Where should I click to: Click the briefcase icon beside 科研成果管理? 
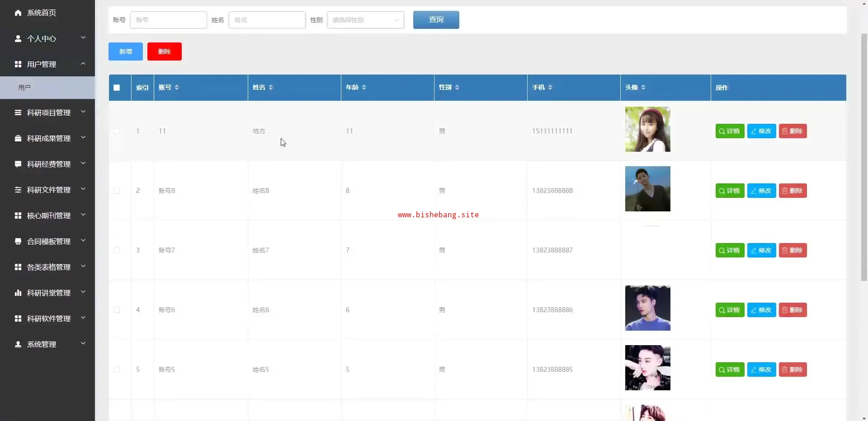point(18,138)
